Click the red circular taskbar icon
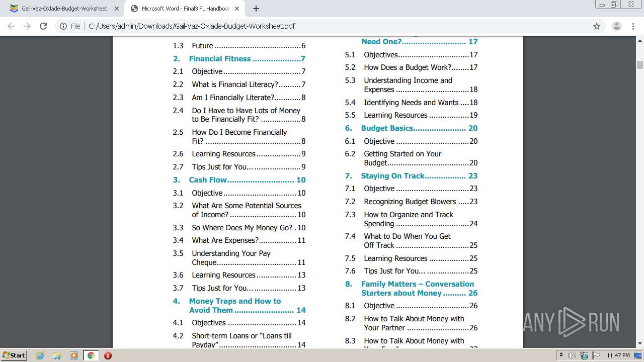The width and height of the screenshot is (644, 362). coord(108,355)
